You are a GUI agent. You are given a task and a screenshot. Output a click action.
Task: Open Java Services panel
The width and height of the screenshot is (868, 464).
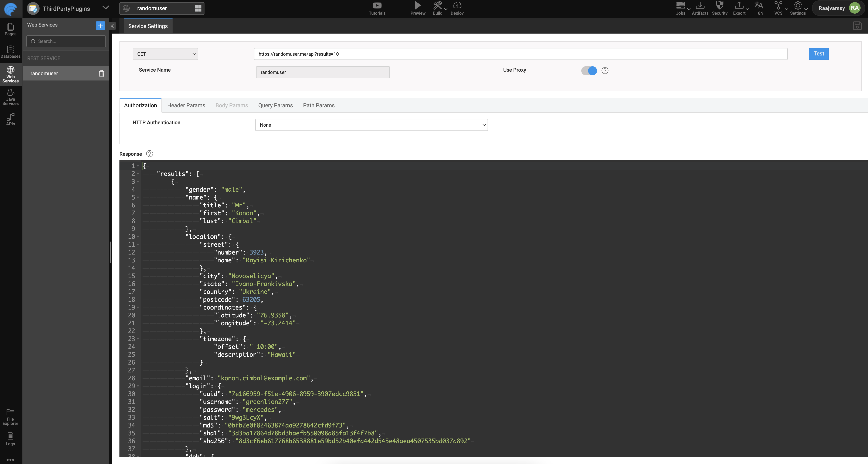tap(10, 97)
